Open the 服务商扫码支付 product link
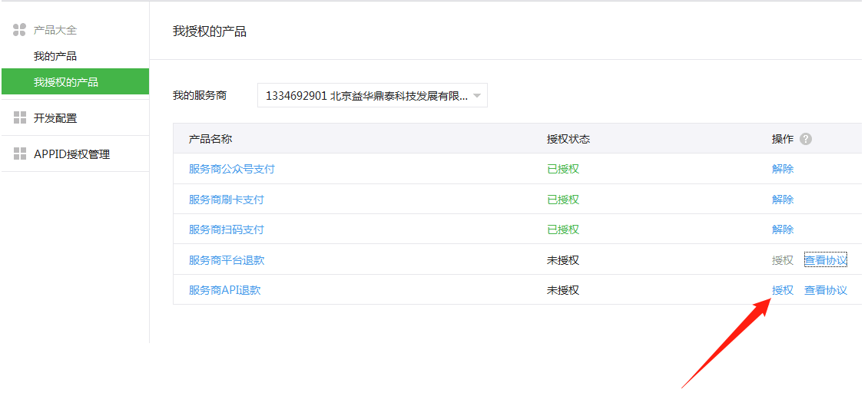 (226, 229)
